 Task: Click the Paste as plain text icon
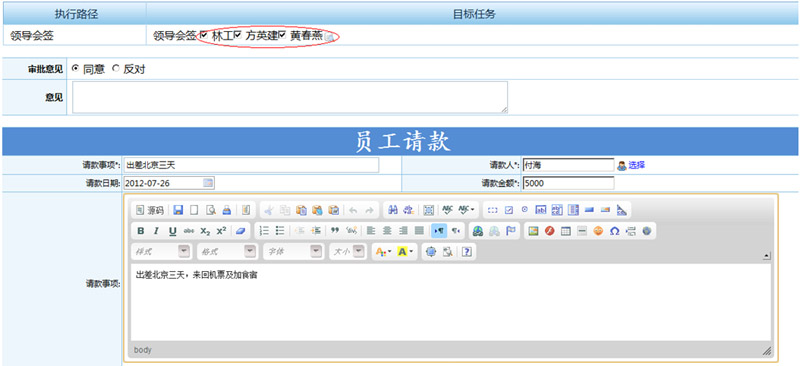[x=317, y=210]
